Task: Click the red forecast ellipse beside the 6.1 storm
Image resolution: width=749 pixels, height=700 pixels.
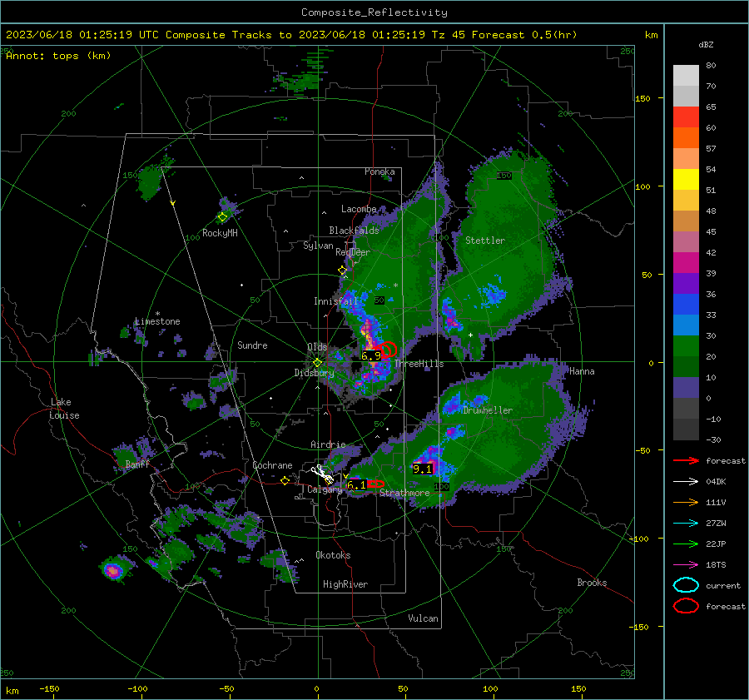Action: click(376, 484)
